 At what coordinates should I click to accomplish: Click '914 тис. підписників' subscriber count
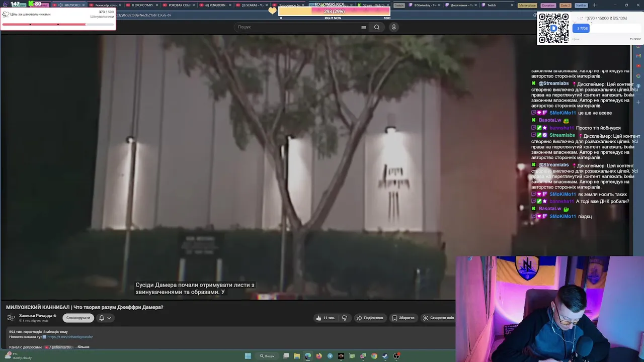click(x=34, y=321)
